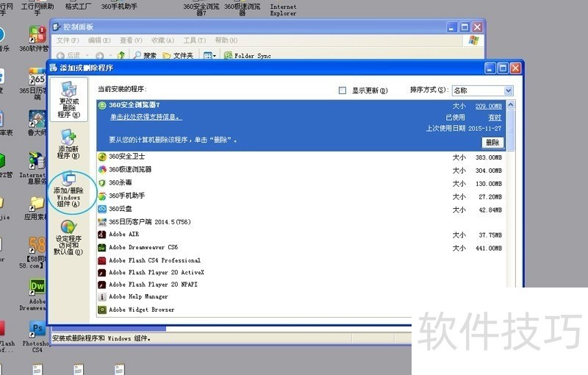Open 查看(V) menu in Control Panel
The image size is (588, 375).
[x=131, y=40]
